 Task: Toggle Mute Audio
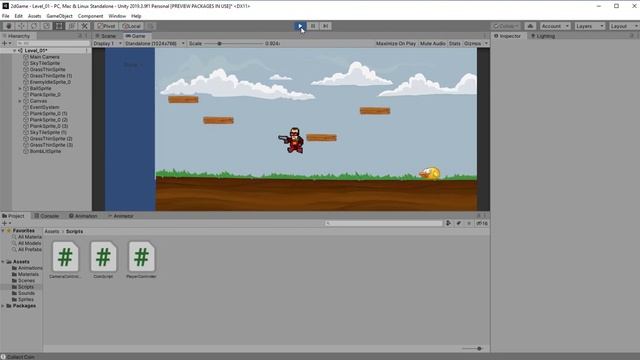tap(433, 43)
